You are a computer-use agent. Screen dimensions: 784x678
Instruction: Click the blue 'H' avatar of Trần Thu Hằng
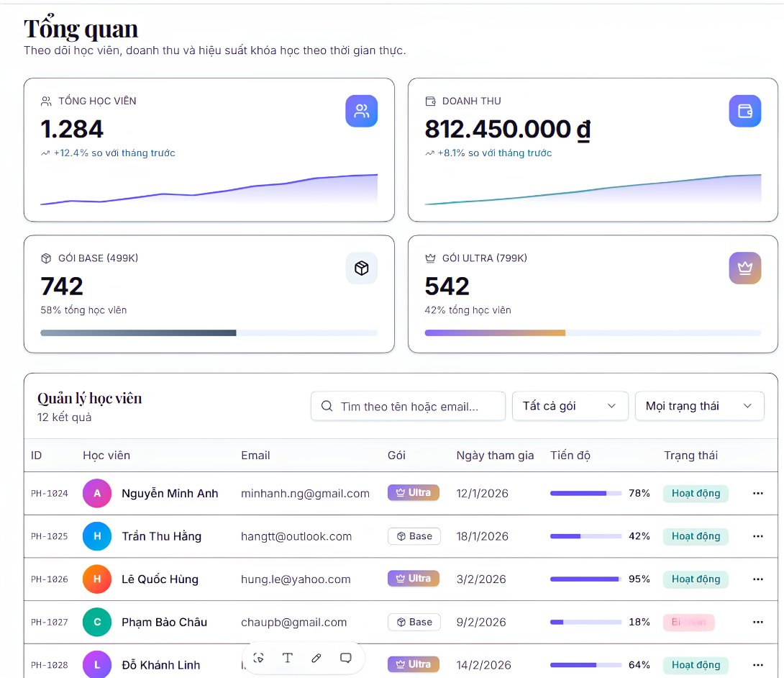coord(97,536)
